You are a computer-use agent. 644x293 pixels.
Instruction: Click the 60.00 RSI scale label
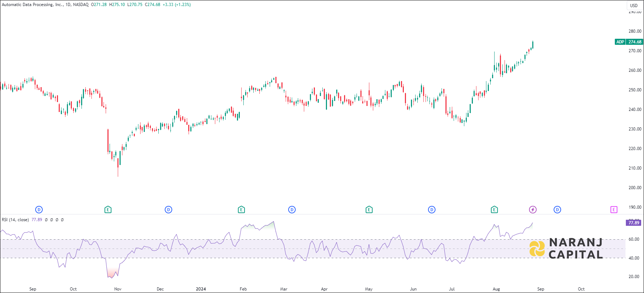[634, 239]
